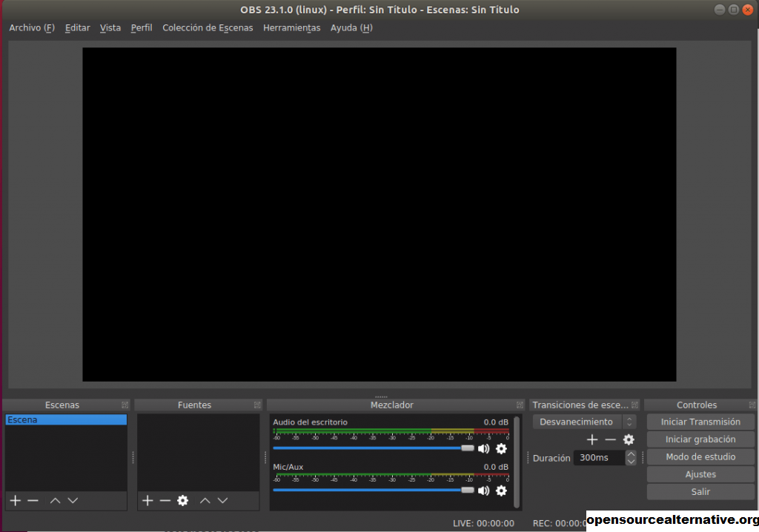Maximize the OBS window

734,10
